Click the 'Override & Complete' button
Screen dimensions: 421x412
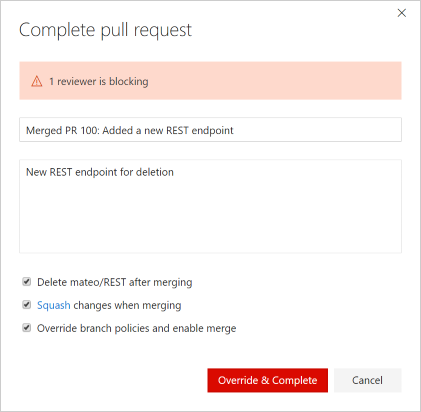(268, 380)
